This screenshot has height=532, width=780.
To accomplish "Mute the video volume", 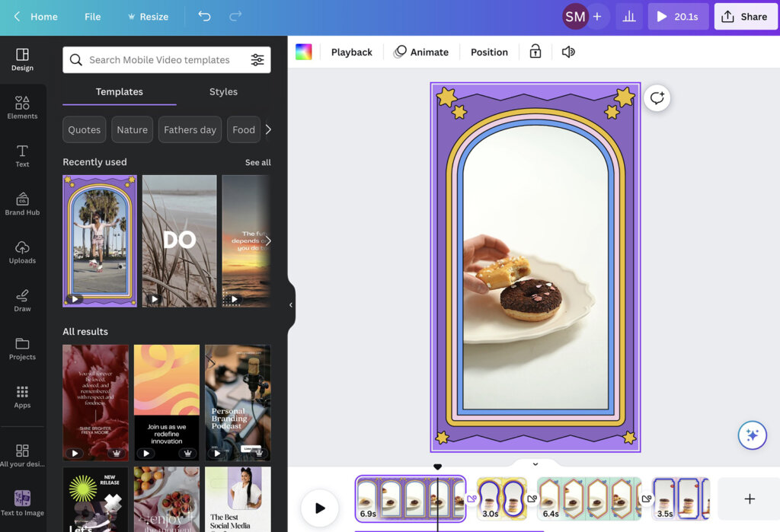I will pyautogui.click(x=568, y=52).
